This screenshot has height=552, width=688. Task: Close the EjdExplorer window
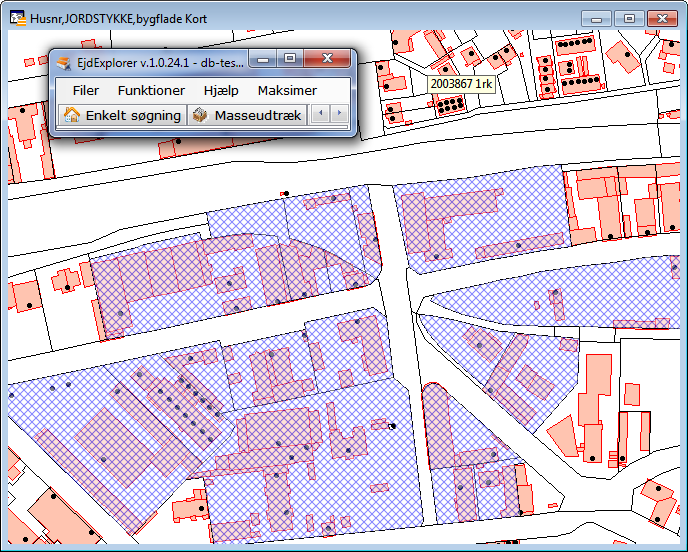(x=329, y=60)
